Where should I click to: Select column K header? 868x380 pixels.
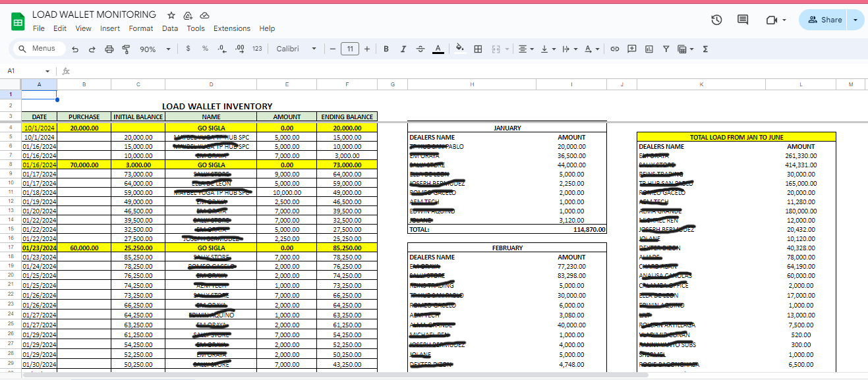coord(701,84)
